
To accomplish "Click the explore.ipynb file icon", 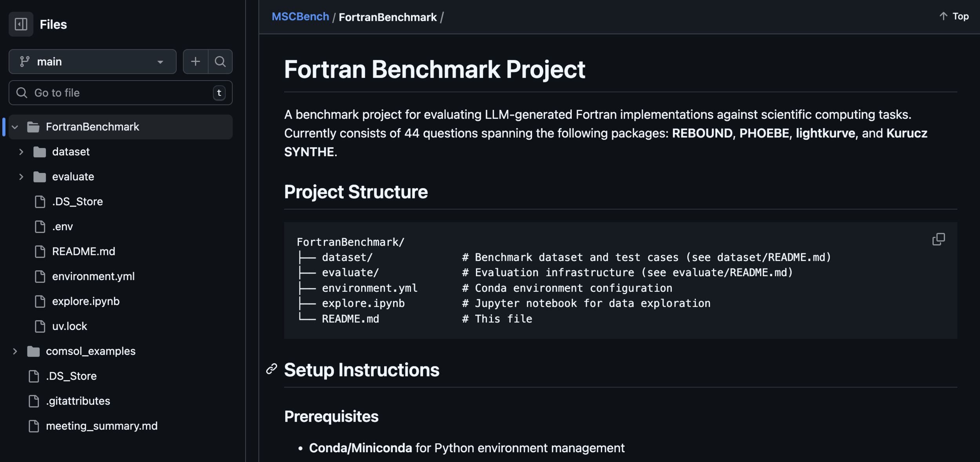I will (40, 301).
